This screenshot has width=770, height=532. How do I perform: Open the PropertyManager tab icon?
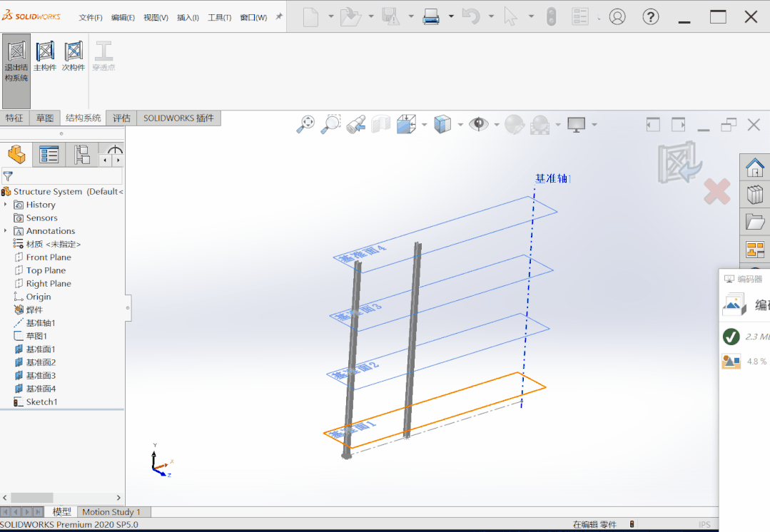(49, 155)
